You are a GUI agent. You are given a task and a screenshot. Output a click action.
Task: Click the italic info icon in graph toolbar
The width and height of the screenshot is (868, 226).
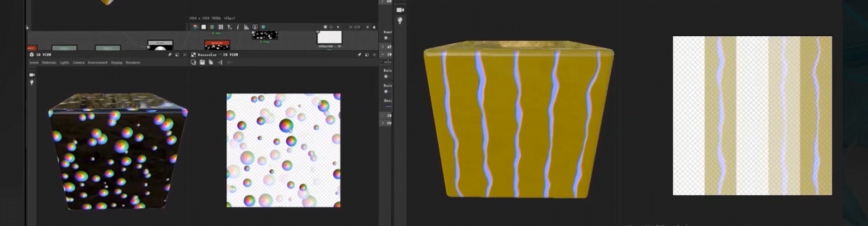coord(238,27)
